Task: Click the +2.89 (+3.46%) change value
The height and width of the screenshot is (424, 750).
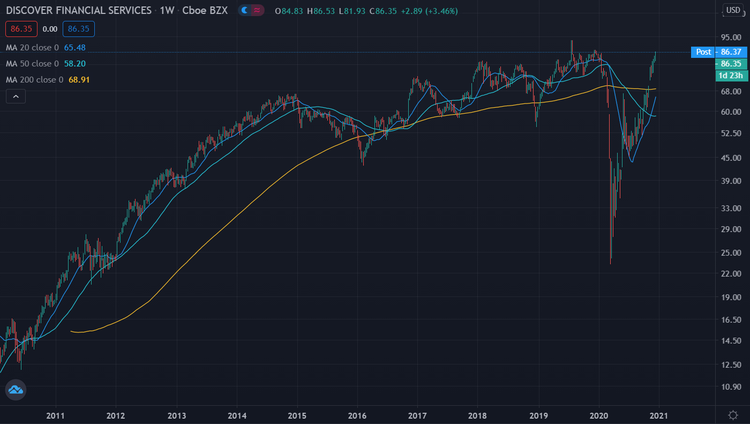Action: click(x=429, y=11)
